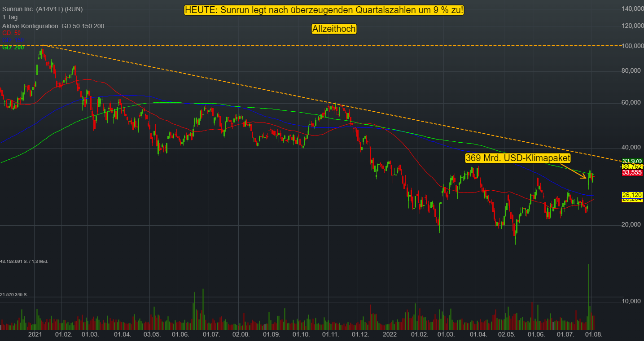Image resolution: width=644 pixels, height=341 pixels.
Task: Click the 01.12. date axis label
Action: click(x=360, y=334)
